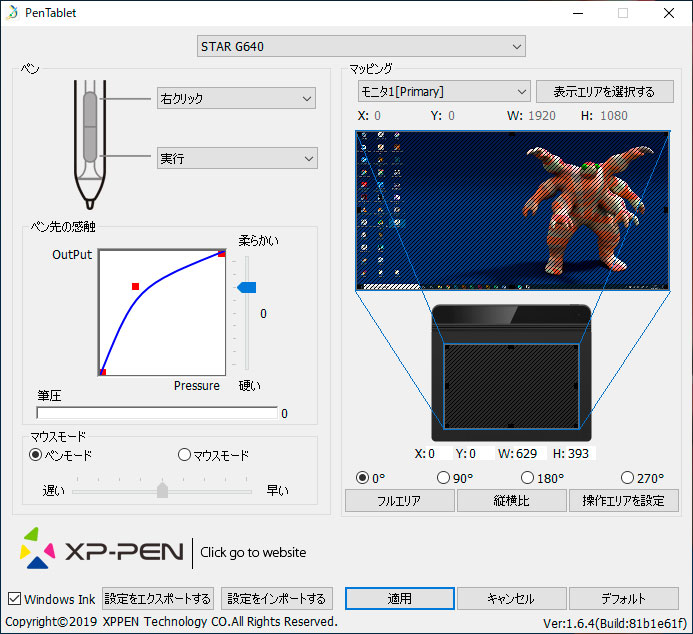Viewport: 693px width, 634px height.
Task: Click the キャンセル button
Action: (x=511, y=599)
